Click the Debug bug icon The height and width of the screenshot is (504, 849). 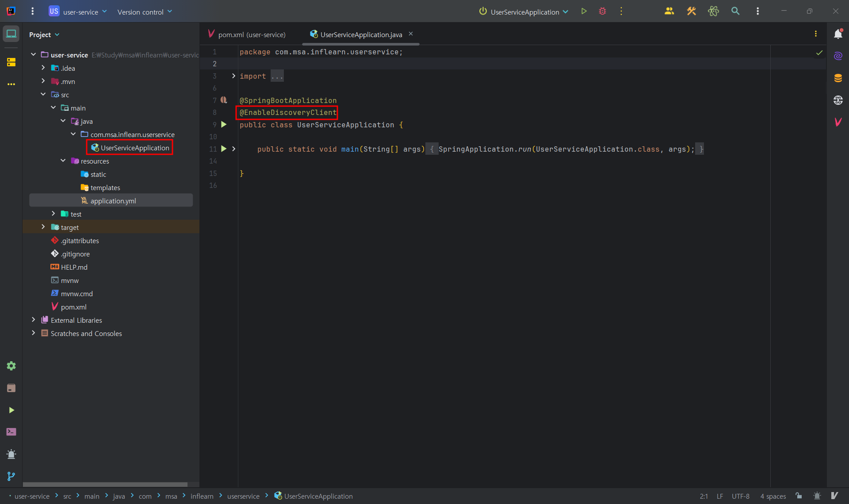(602, 11)
